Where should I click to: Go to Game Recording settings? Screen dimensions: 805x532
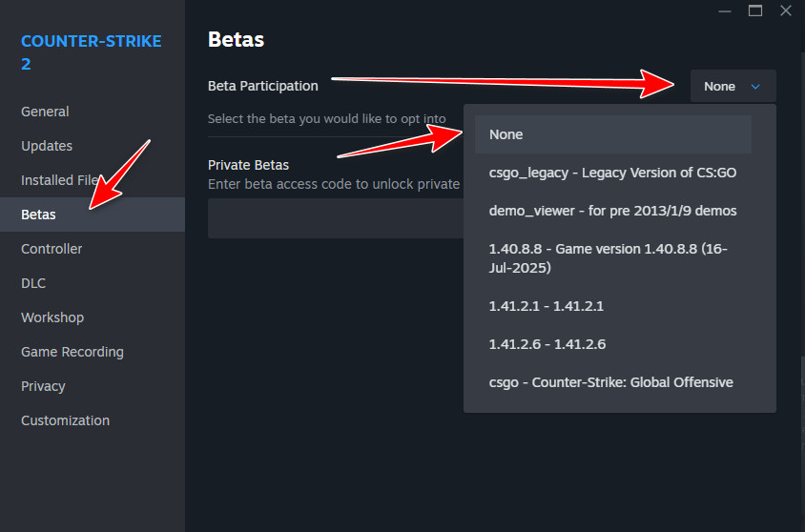[72, 352]
